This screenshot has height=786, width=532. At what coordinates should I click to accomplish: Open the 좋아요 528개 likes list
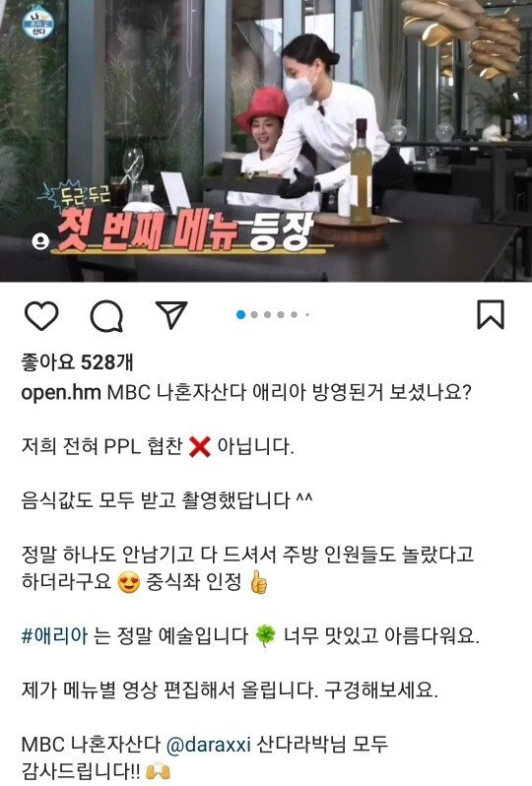(x=77, y=361)
